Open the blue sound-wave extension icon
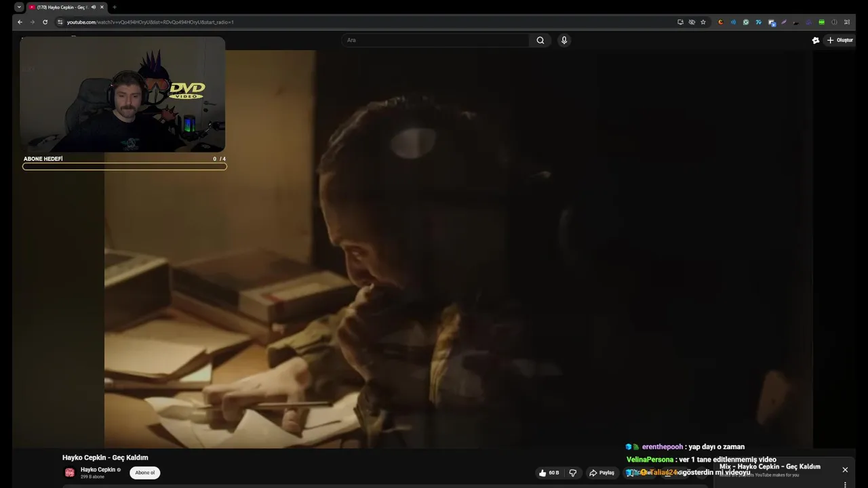The width and height of the screenshot is (868, 488). click(x=733, y=22)
